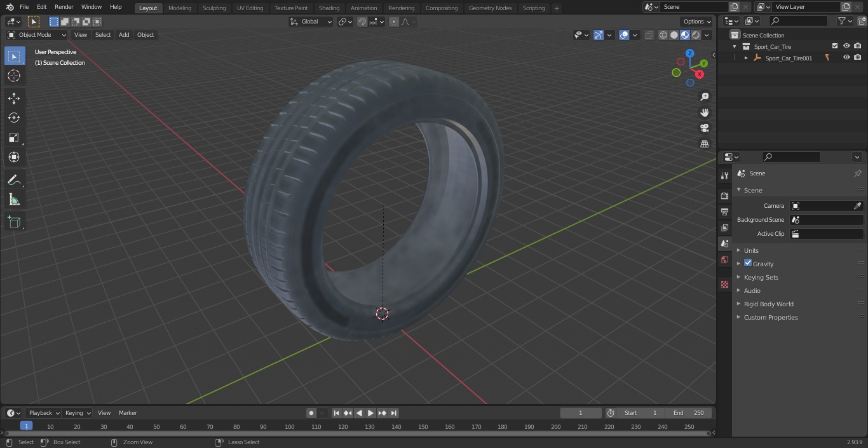Image resolution: width=868 pixels, height=448 pixels.
Task: Open the Render properties tab
Action: point(724,196)
